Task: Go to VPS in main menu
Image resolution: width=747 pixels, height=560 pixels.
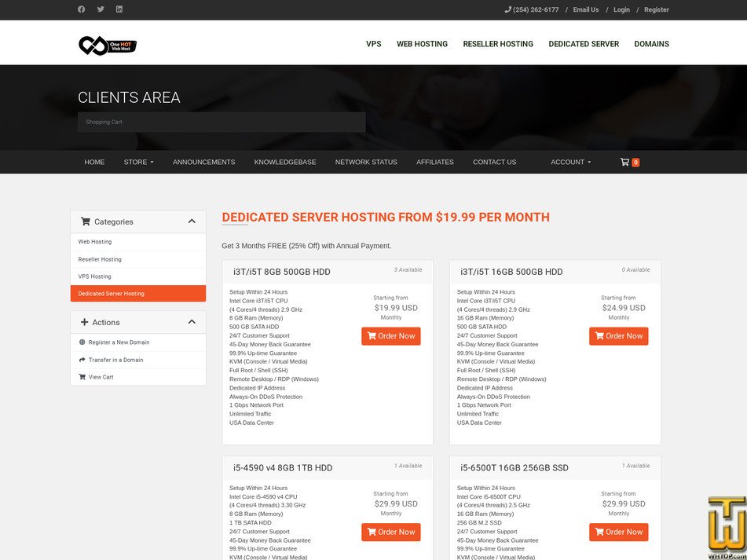Action: (374, 44)
